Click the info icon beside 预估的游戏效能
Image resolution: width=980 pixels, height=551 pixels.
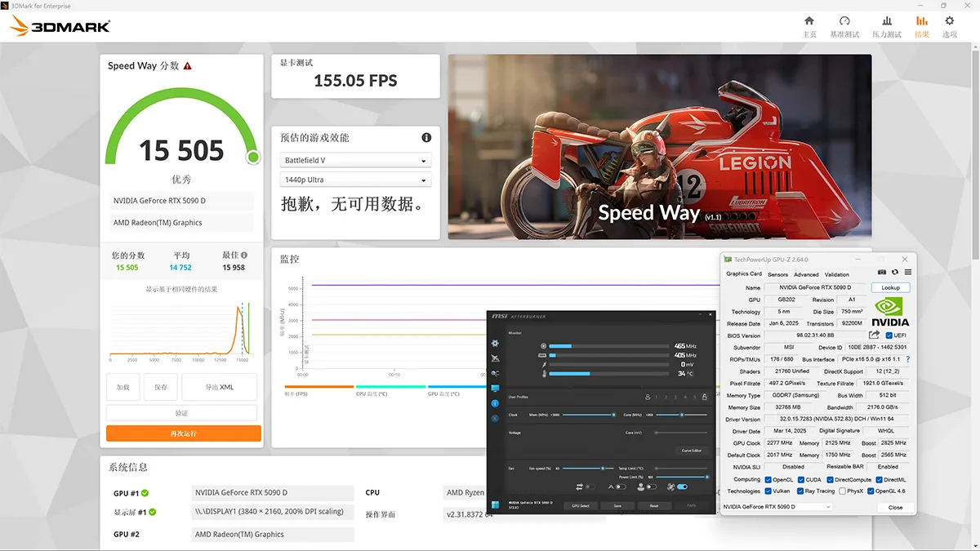[426, 138]
